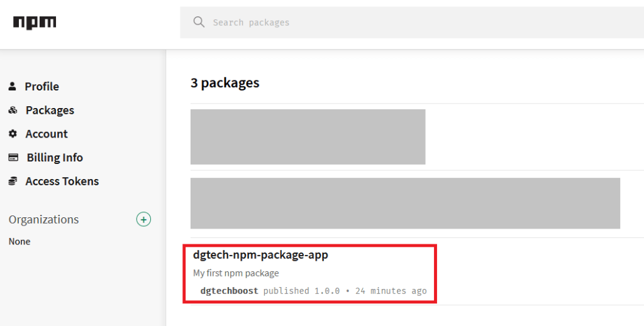The width and height of the screenshot is (644, 326).
Task: Select the first greyed-out package block
Action: (x=308, y=136)
